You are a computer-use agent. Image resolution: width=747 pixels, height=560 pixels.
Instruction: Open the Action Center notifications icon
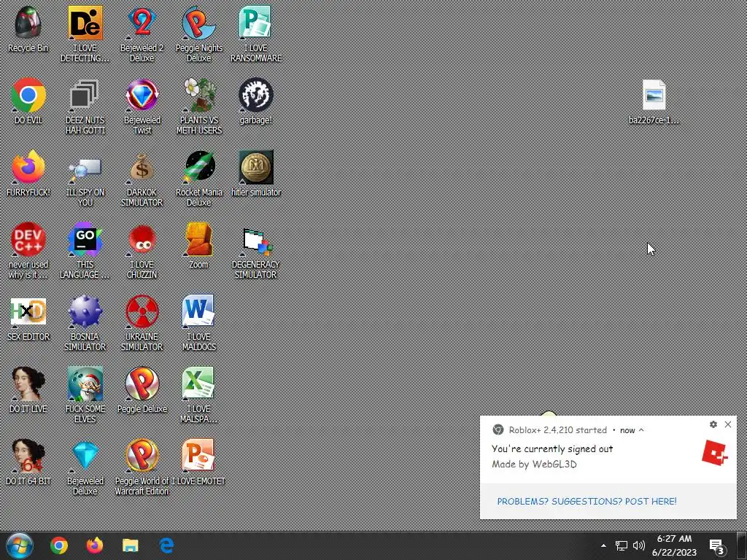717,545
